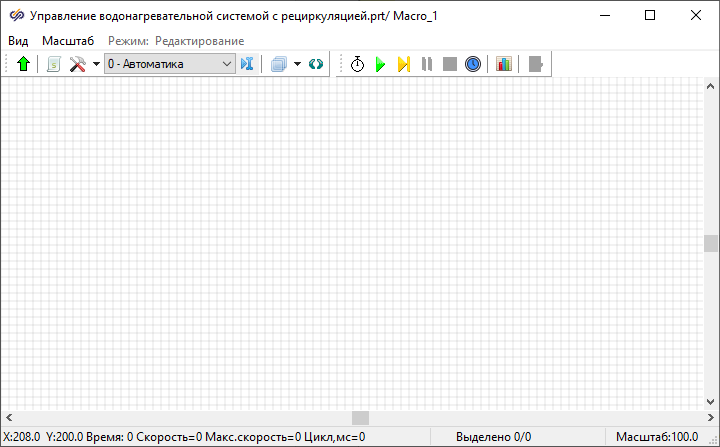
Task: Expand the arrow next to windows icon
Action: coord(297,64)
